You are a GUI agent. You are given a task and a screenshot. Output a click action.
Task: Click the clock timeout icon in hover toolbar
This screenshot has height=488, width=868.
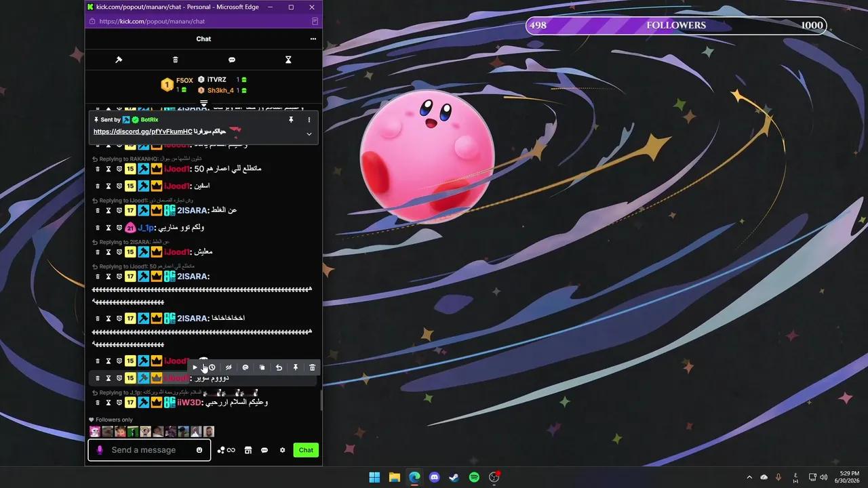coord(212,367)
